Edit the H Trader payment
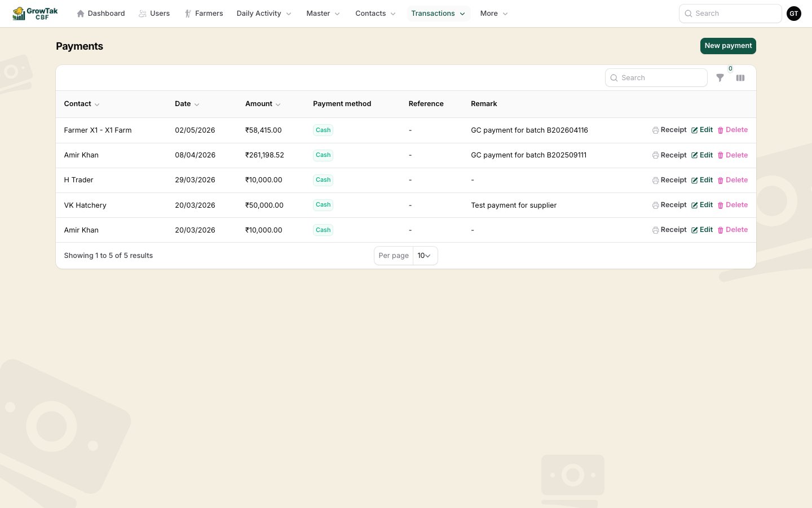 [x=702, y=180]
